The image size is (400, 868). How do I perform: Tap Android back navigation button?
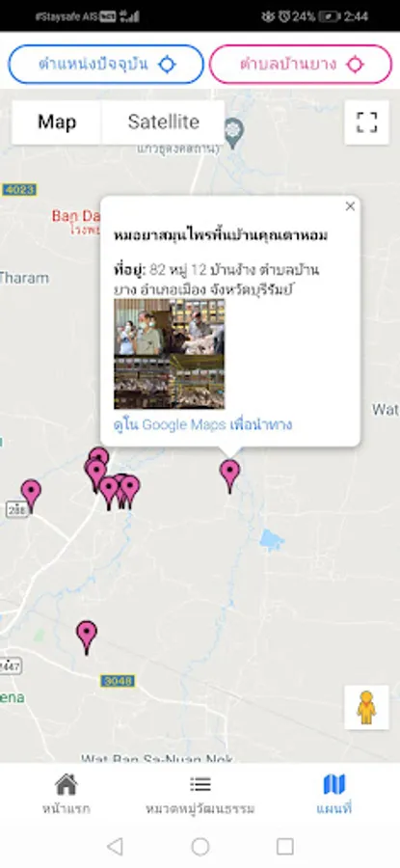tap(115, 846)
